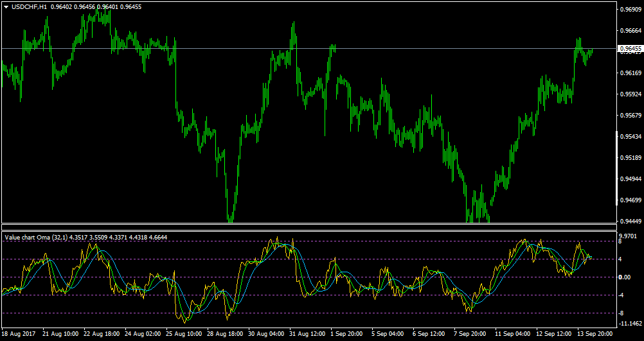Click the 0.95434 price scale label
644x341 pixels.
point(631,136)
